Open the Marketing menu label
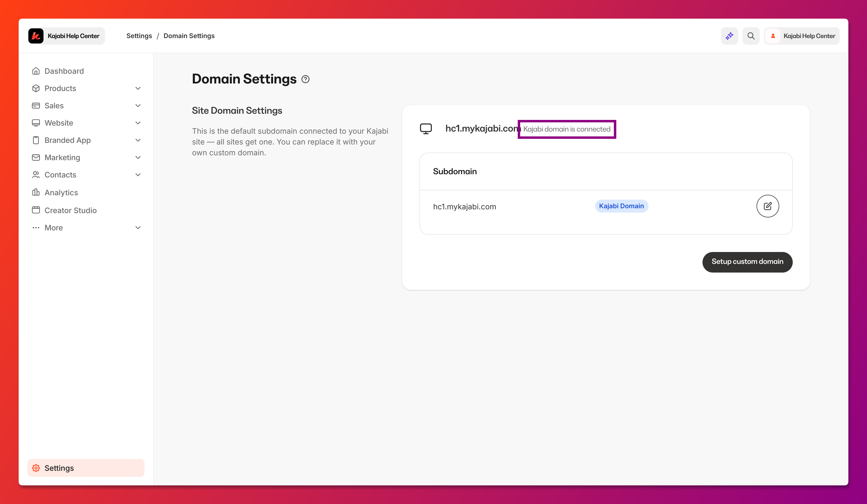 pyautogui.click(x=62, y=157)
